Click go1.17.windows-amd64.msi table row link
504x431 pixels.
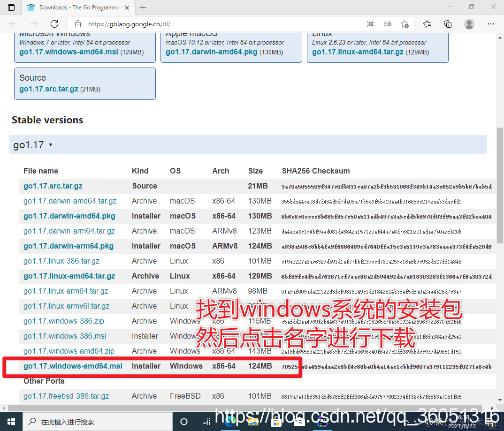73,366
